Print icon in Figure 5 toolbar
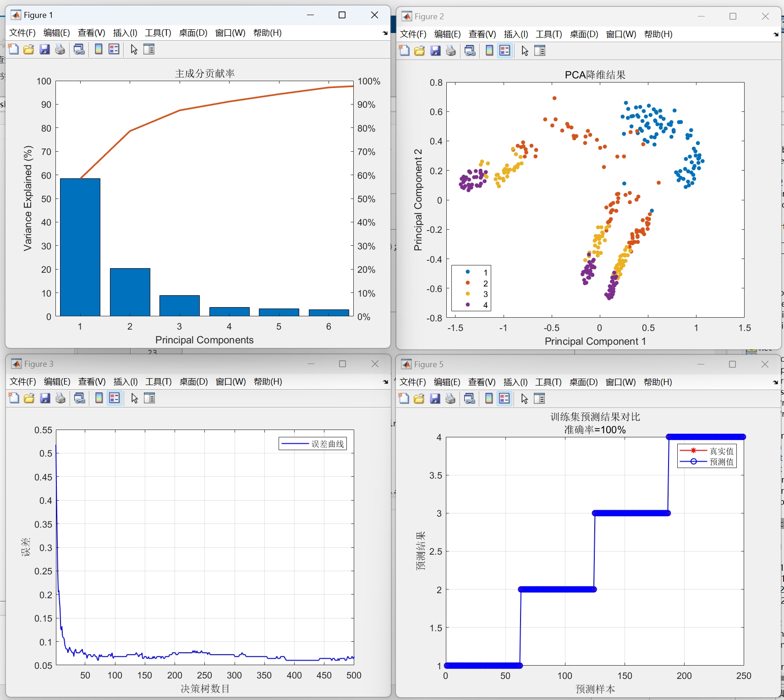784x700 pixels. 450,398
